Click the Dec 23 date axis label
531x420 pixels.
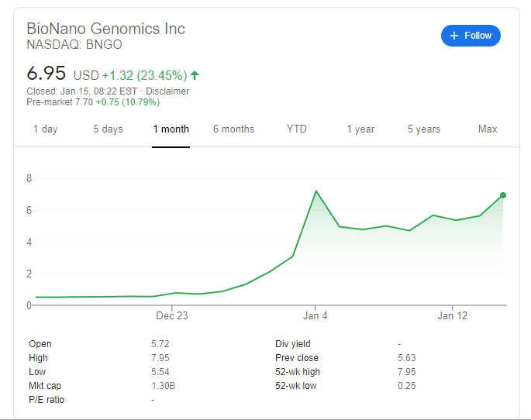coord(172,315)
